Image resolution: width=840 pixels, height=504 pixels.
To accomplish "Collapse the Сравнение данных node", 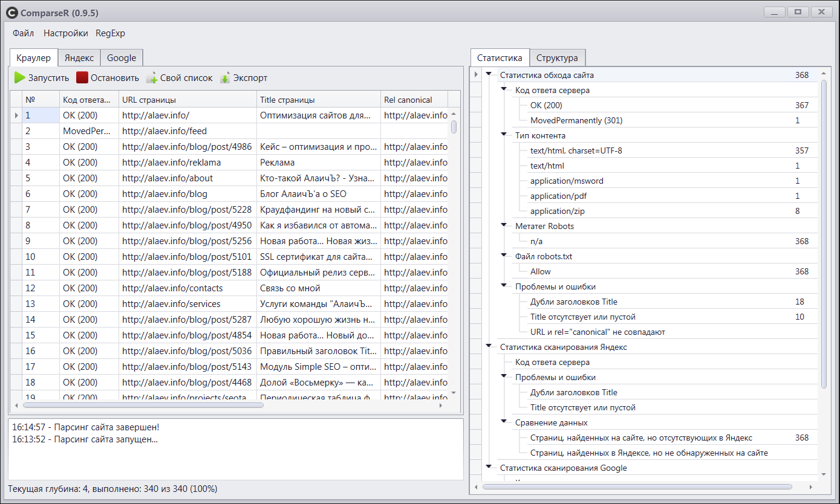I will [504, 422].
